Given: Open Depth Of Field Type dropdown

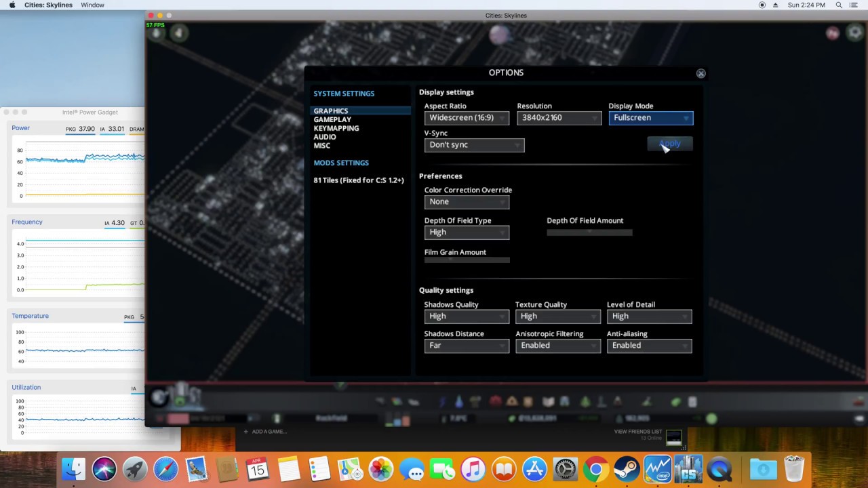Looking at the screenshot, I should coord(467,232).
